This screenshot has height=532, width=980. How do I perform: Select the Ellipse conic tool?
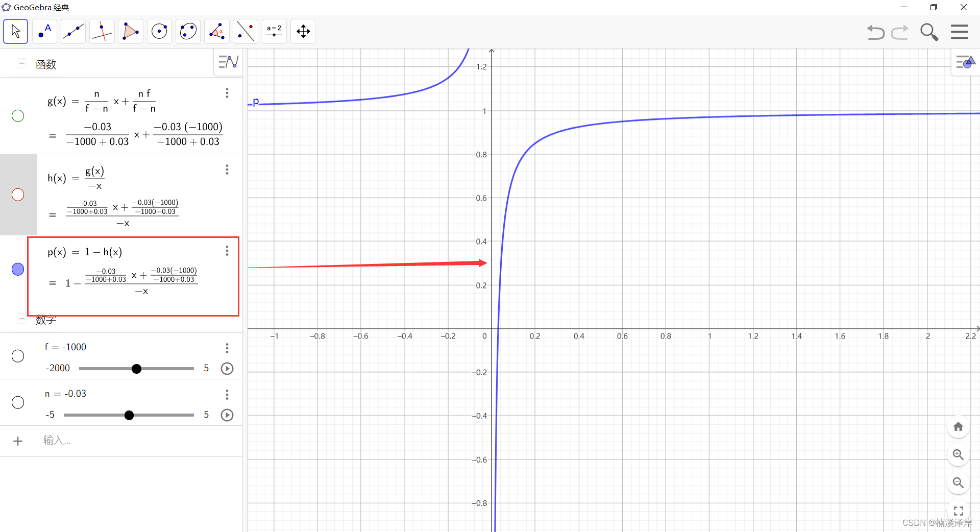click(188, 32)
